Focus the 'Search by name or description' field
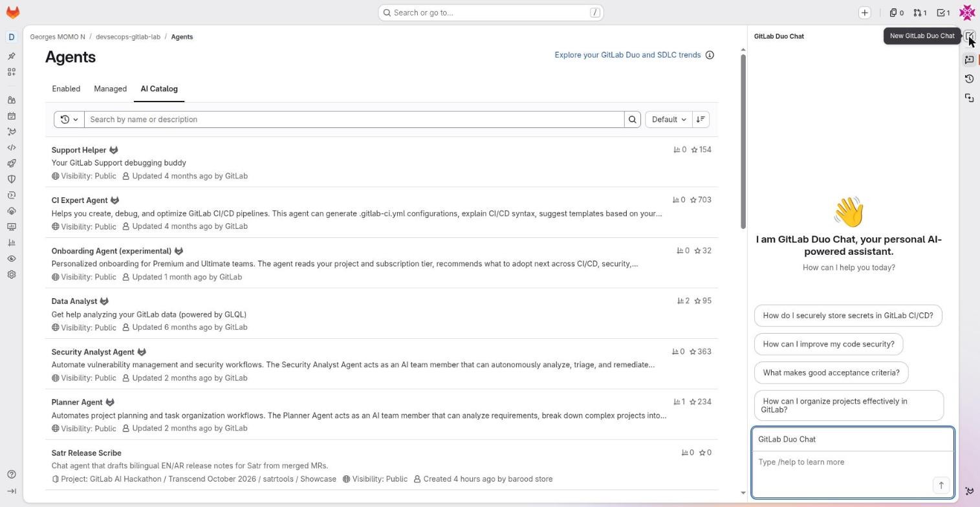Image resolution: width=980 pixels, height=507 pixels. pos(354,120)
